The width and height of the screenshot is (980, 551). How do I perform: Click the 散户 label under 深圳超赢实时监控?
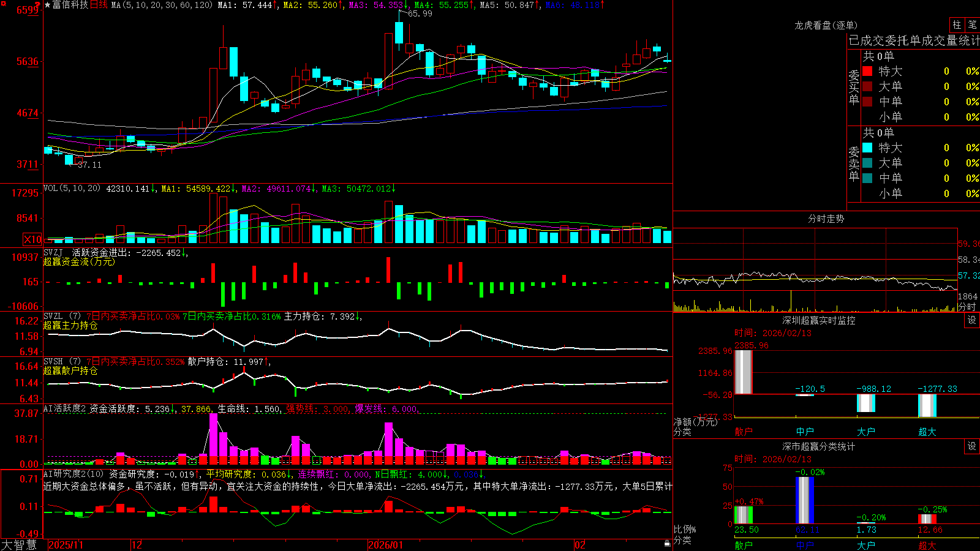tap(744, 432)
